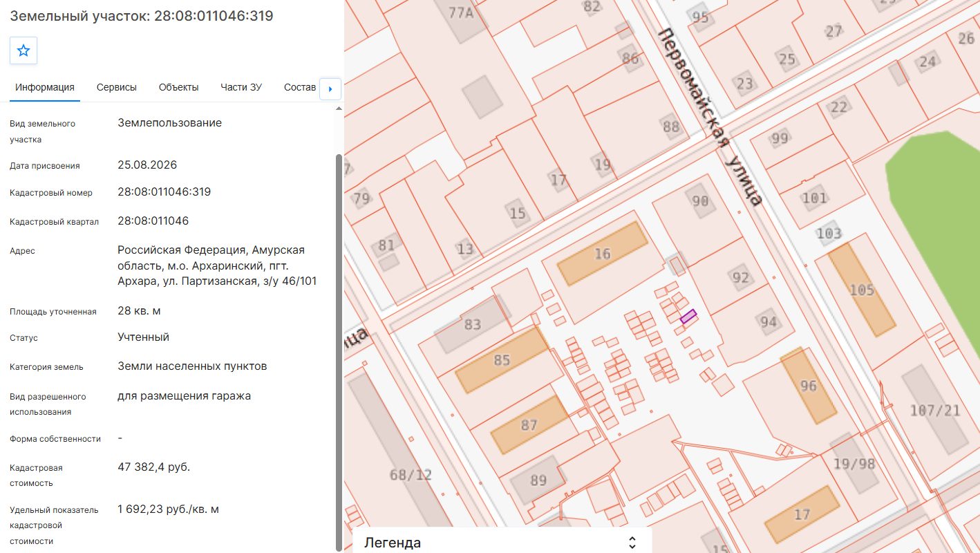
Task: Click the value для размещения гаража
Action: pos(184,396)
